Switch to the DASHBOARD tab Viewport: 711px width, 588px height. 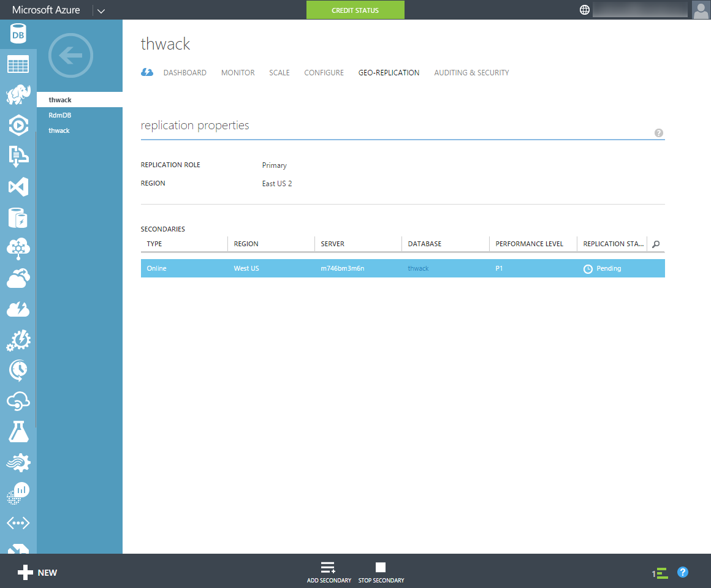185,72
